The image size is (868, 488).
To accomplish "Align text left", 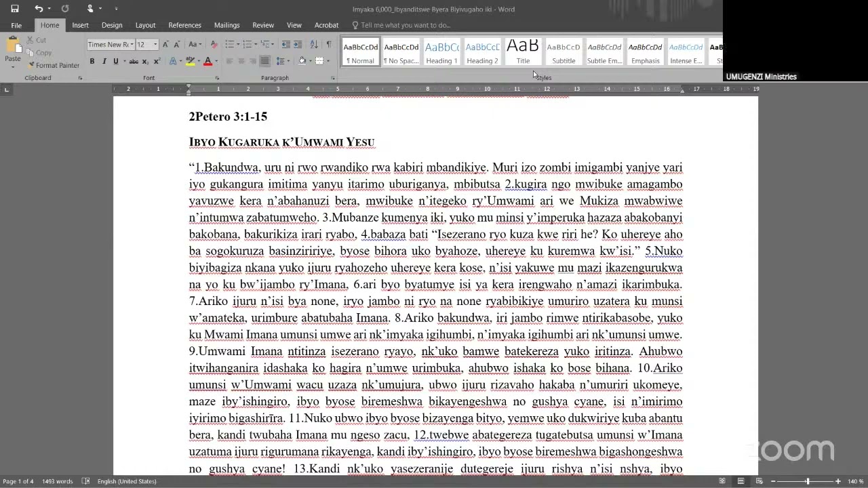I will pyautogui.click(x=229, y=62).
